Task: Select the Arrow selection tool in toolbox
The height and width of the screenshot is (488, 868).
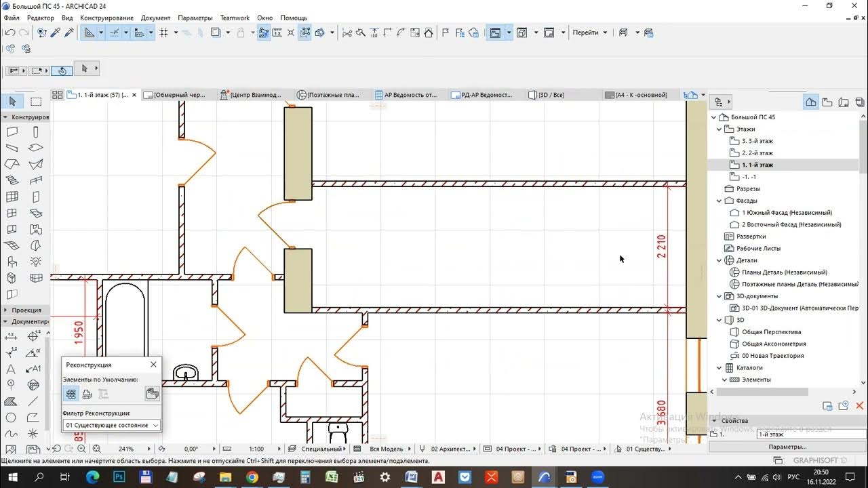Action: point(12,102)
